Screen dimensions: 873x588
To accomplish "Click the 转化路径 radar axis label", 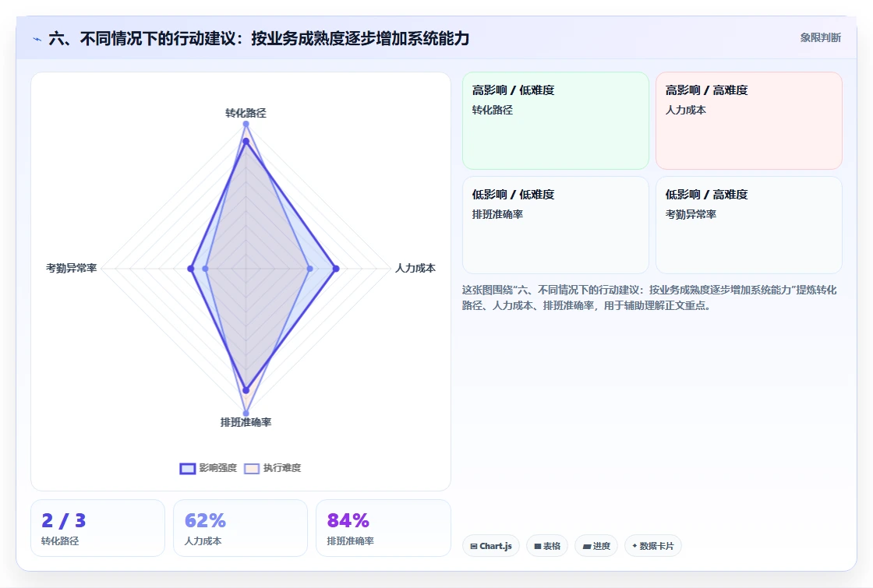I will [x=246, y=113].
